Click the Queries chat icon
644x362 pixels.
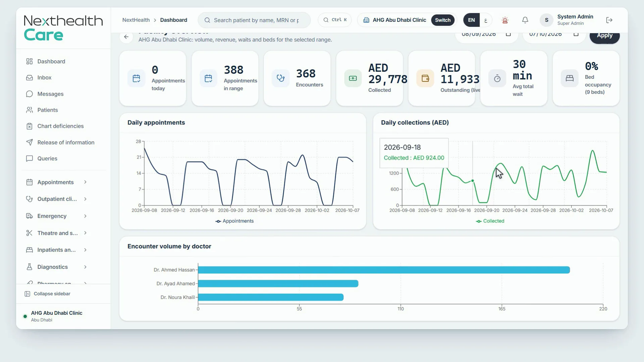click(x=30, y=159)
